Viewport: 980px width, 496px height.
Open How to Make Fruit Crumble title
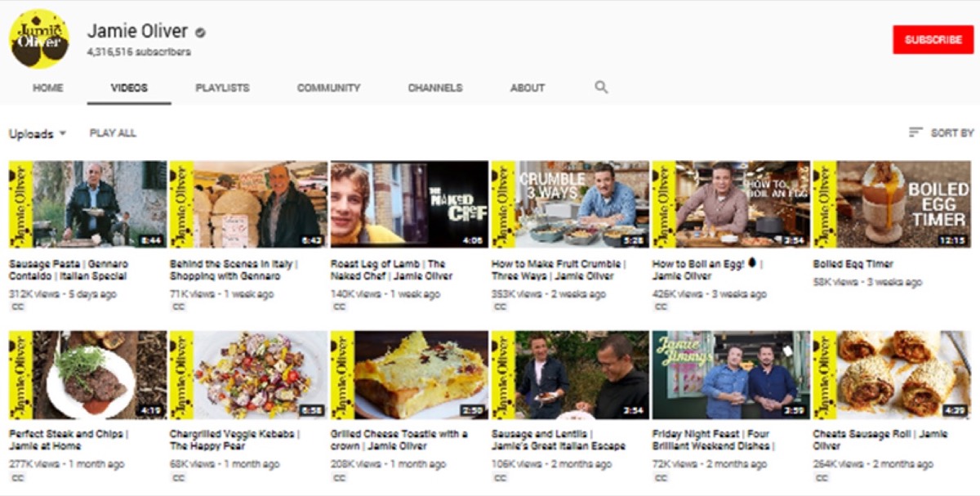click(559, 270)
